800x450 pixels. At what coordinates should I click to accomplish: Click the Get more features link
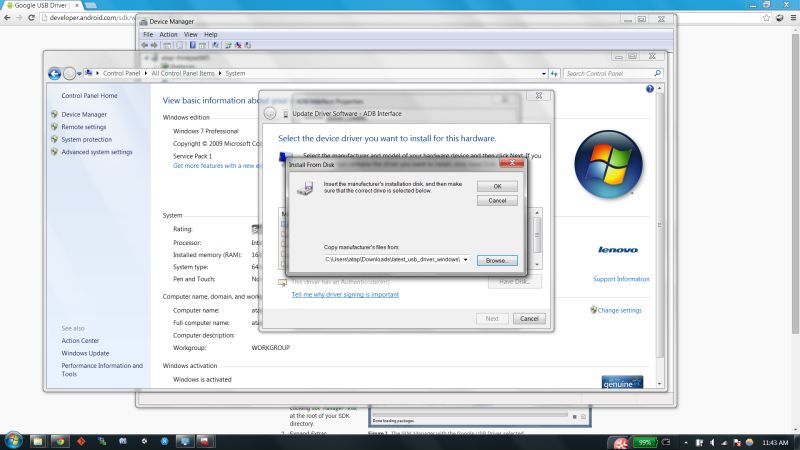(x=217, y=166)
